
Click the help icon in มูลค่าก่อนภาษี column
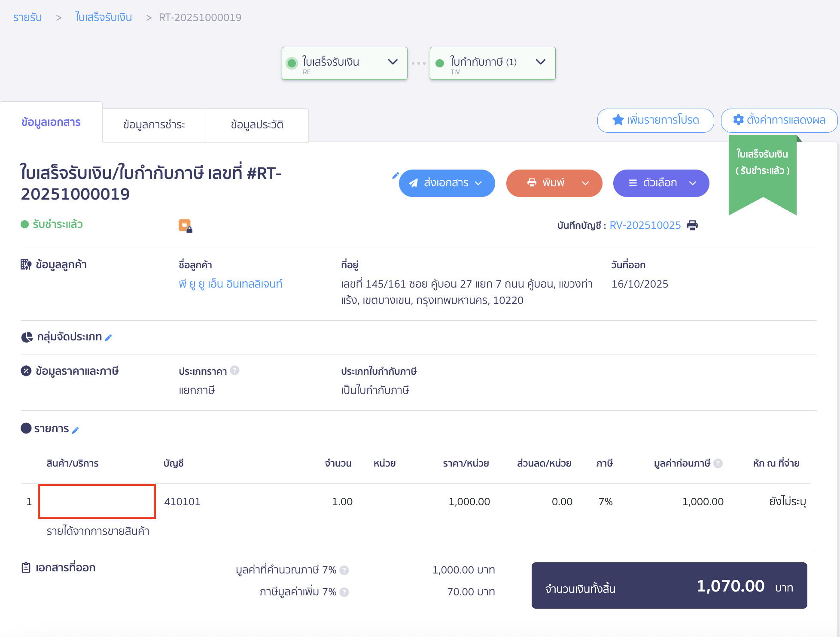point(718,463)
